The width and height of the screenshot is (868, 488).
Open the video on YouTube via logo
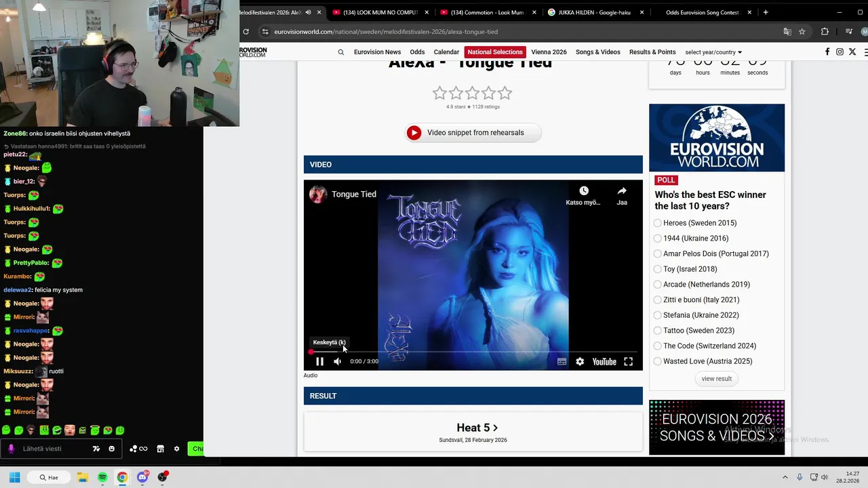coord(604,361)
